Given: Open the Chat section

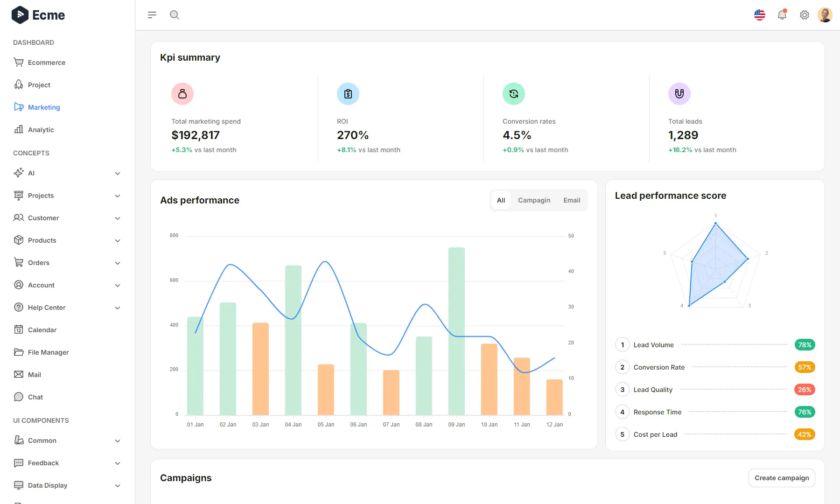Looking at the screenshot, I should (x=35, y=397).
